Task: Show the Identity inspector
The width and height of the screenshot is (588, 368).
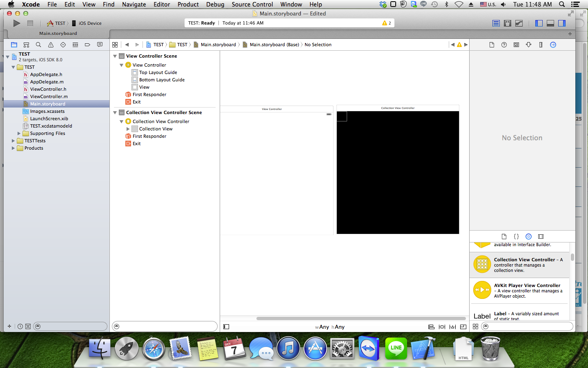Action: point(516,45)
